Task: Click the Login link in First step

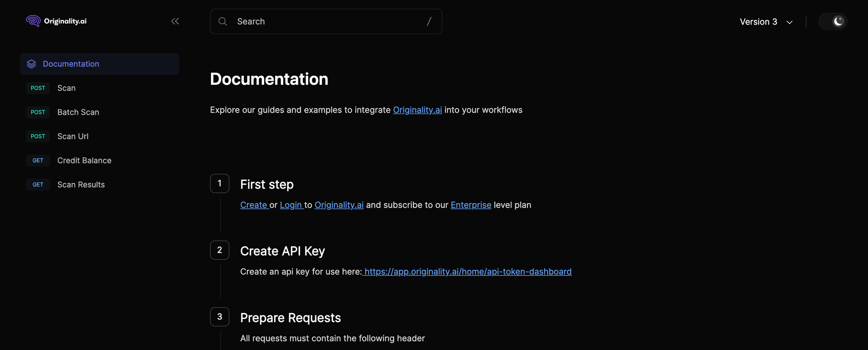Action: click(291, 205)
